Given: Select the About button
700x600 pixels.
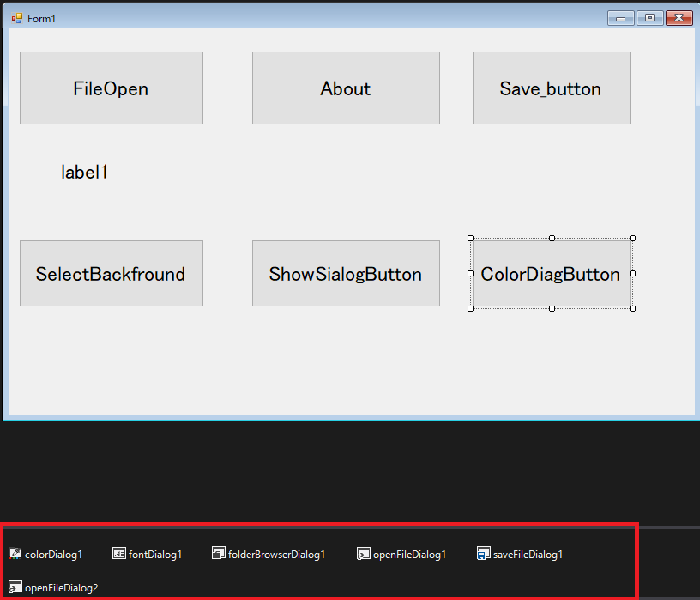Looking at the screenshot, I should pyautogui.click(x=346, y=88).
